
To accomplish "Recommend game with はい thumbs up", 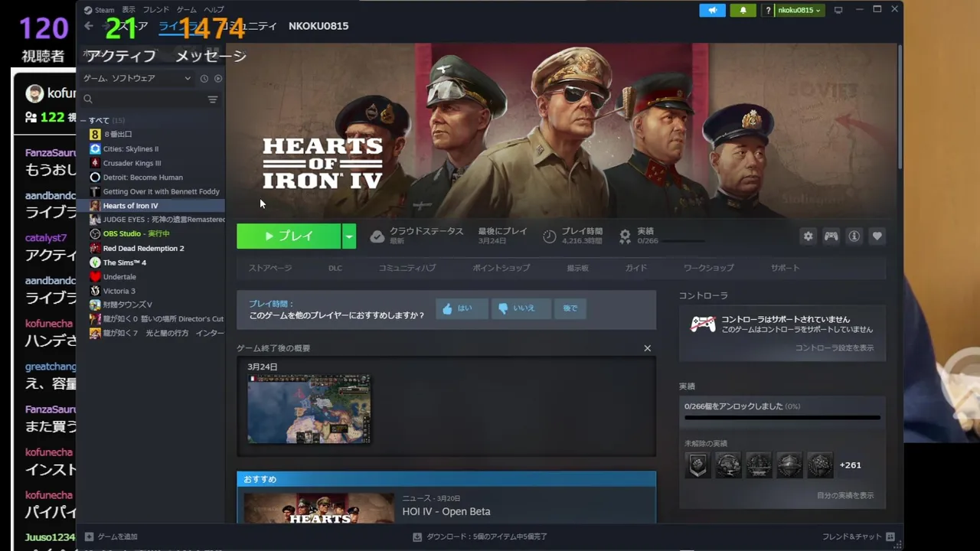I will point(462,308).
